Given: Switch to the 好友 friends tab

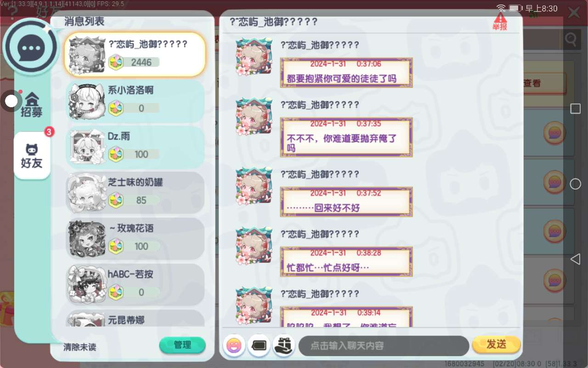Looking at the screenshot, I should (x=32, y=156).
